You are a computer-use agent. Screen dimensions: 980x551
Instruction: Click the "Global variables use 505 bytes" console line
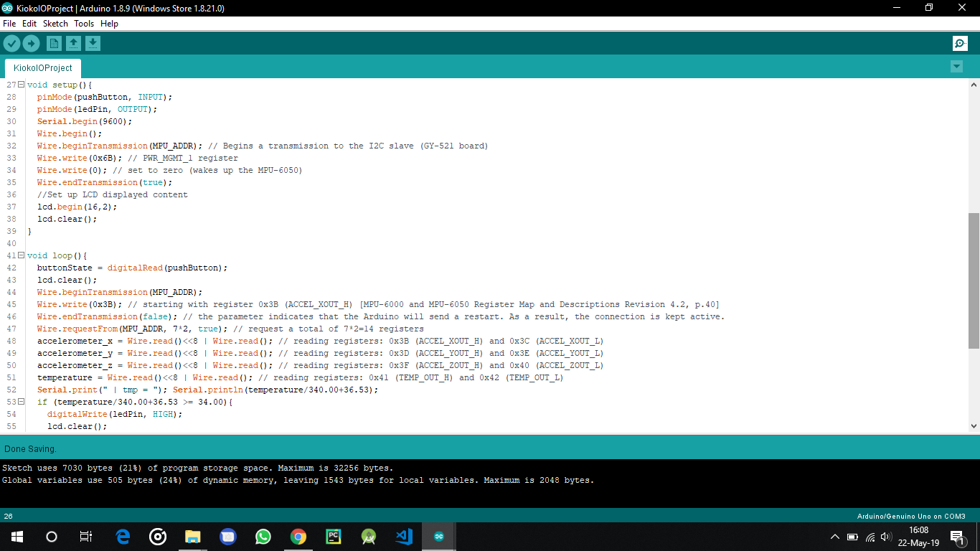coord(298,480)
